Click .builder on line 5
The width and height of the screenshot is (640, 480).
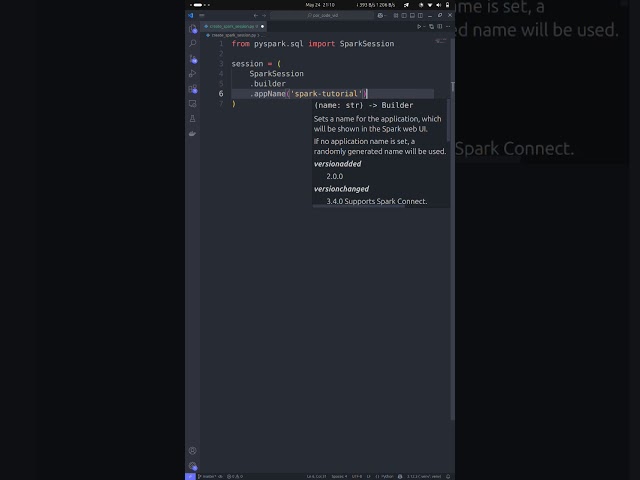(x=267, y=84)
